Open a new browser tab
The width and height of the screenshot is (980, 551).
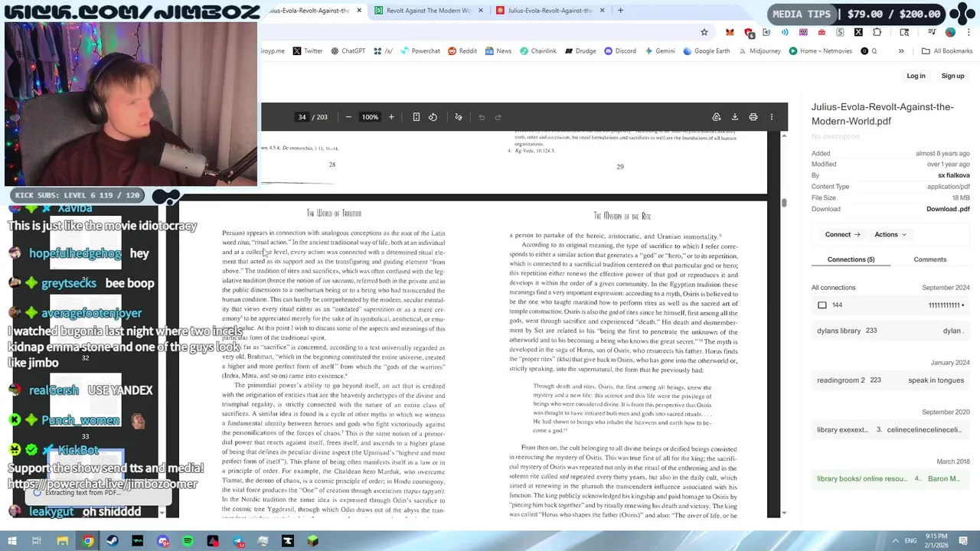(x=620, y=11)
